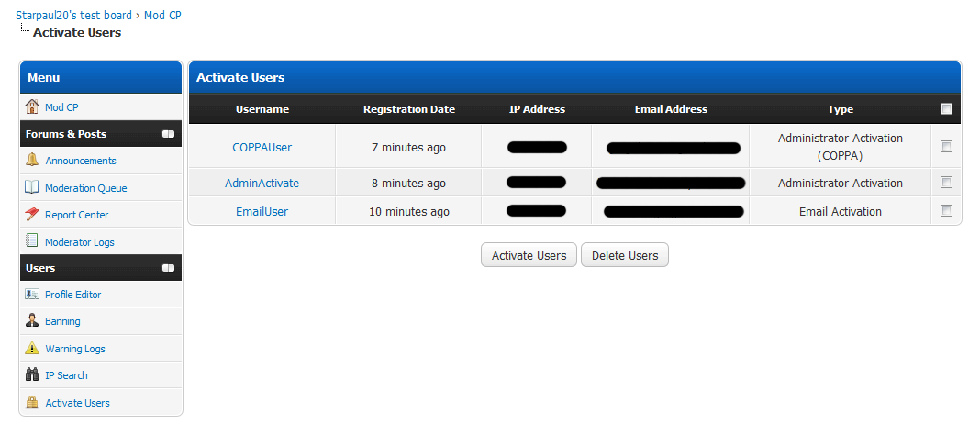Tick the checkbox for EmailUser row
The width and height of the screenshot is (980, 424).
tap(946, 211)
